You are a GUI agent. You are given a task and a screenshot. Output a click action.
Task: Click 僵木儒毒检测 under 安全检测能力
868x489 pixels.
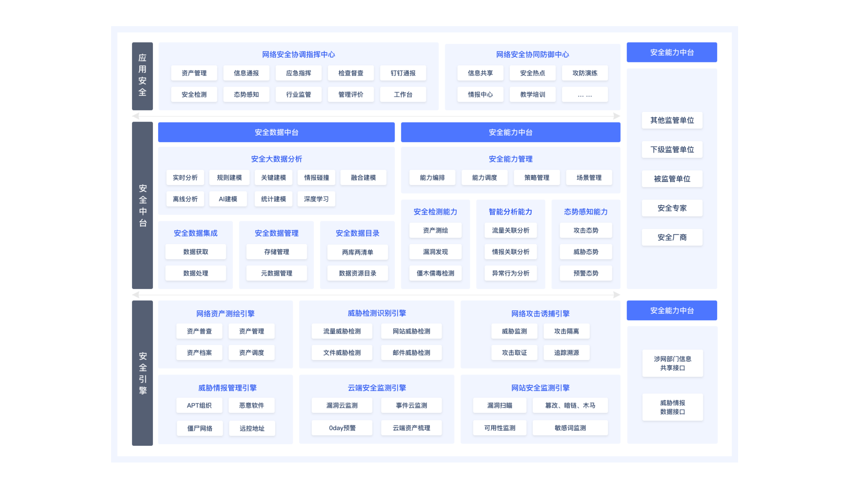(435, 273)
